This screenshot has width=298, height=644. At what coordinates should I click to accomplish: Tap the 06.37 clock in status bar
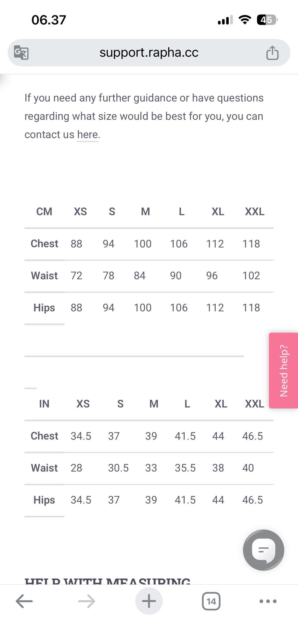(49, 20)
